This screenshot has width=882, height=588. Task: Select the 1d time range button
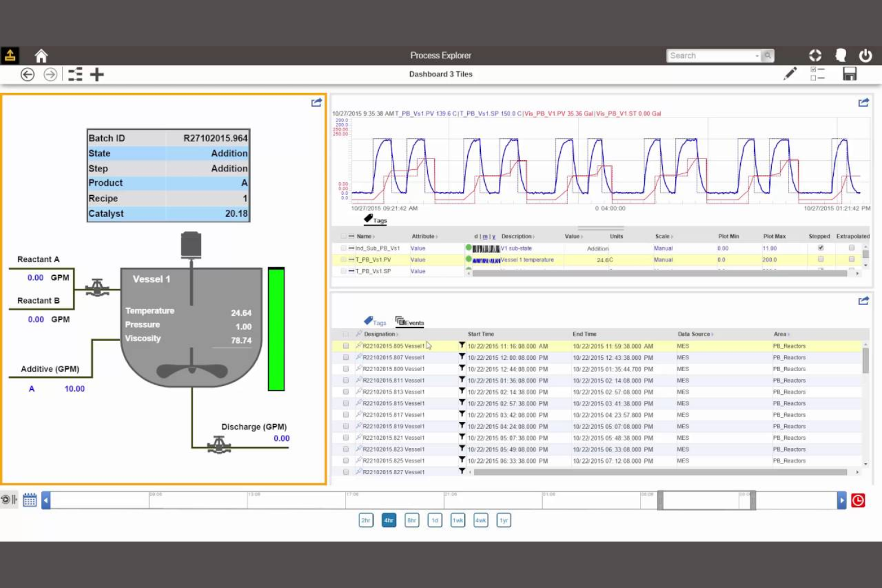coord(434,520)
